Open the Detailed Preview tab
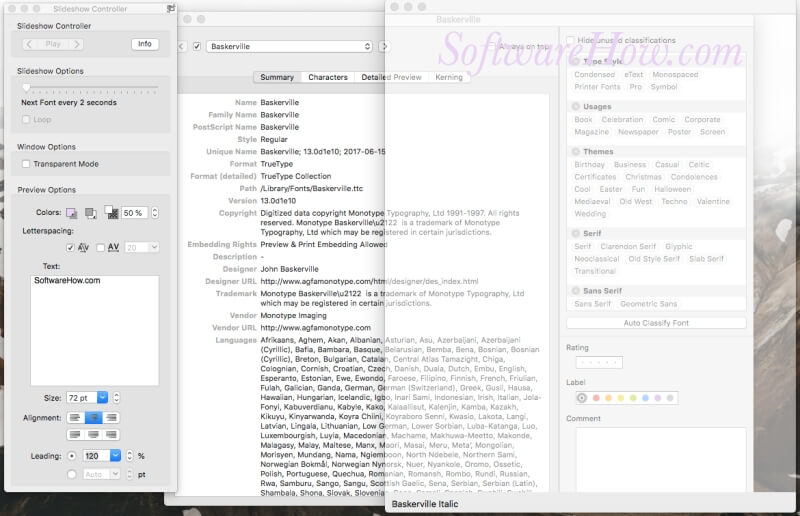This screenshot has height=516, width=800. [x=391, y=78]
